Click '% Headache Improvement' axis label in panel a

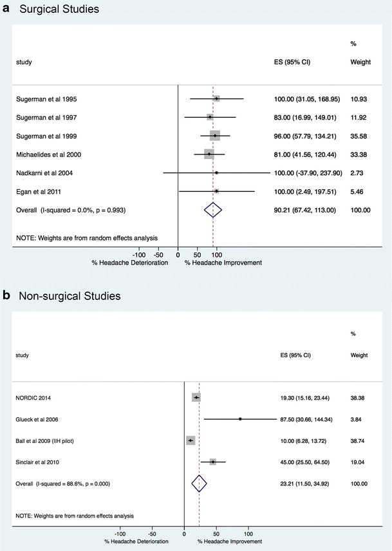tap(223, 263)
